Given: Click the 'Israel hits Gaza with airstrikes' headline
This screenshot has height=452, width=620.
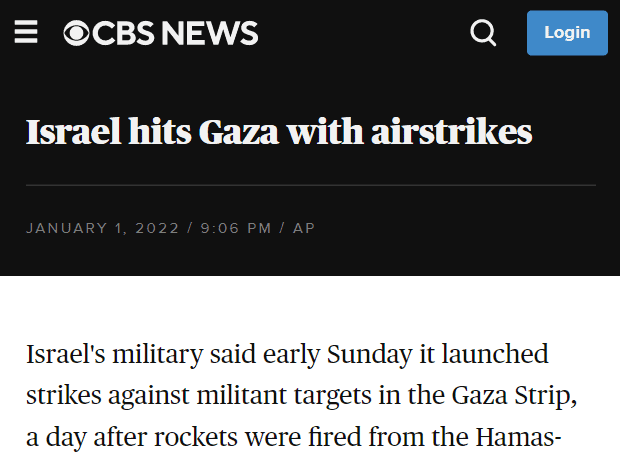Looking at the screenshot, I should tap(279, 131).
